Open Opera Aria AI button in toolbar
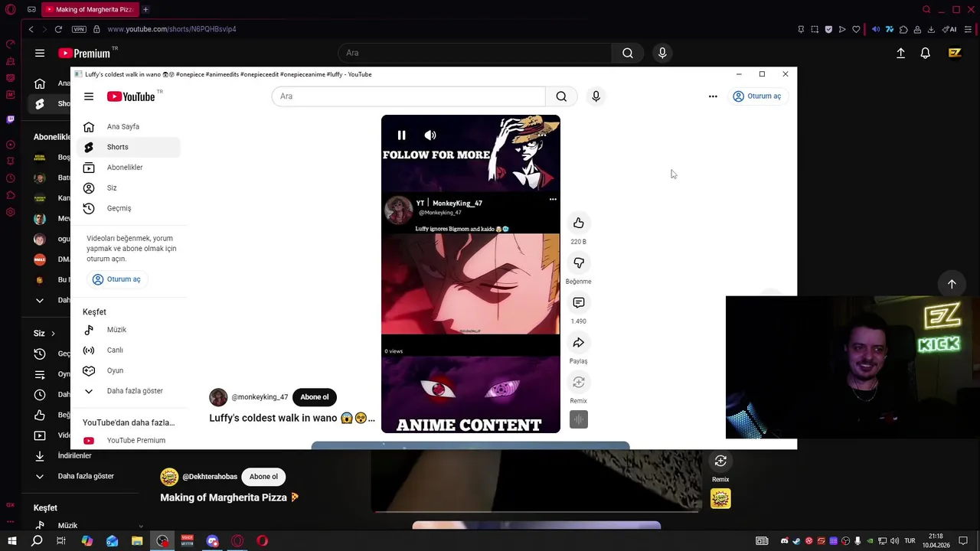Viewport: 980px width, 551px height. pos(949,29)
